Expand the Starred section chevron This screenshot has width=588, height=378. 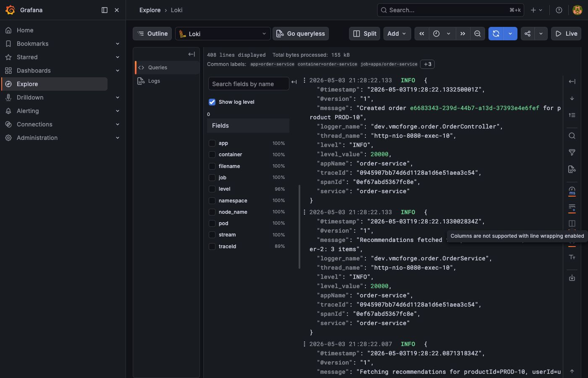click(118, 57)
